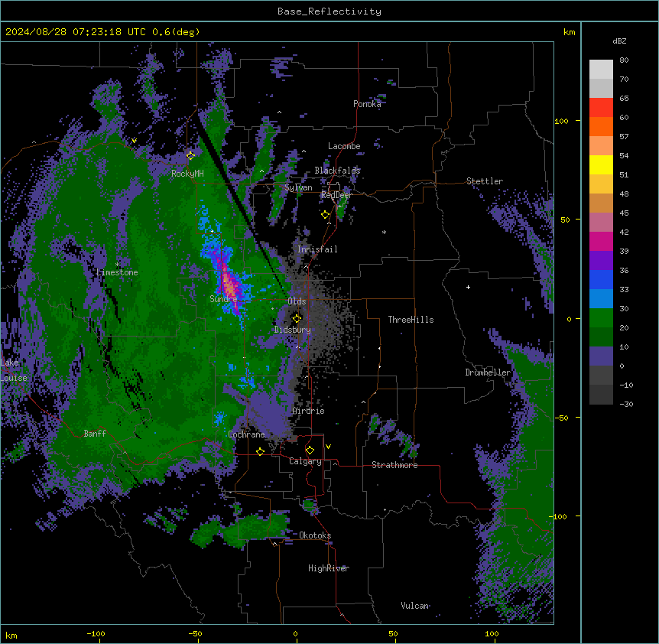Screen dimensions: 659x644
Task: Pick the orange 57-60 dBZ legend swatch
Action: [601, 126]
